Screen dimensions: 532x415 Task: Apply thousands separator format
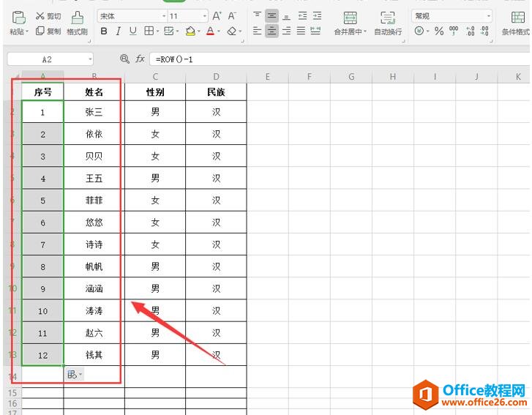454,31
